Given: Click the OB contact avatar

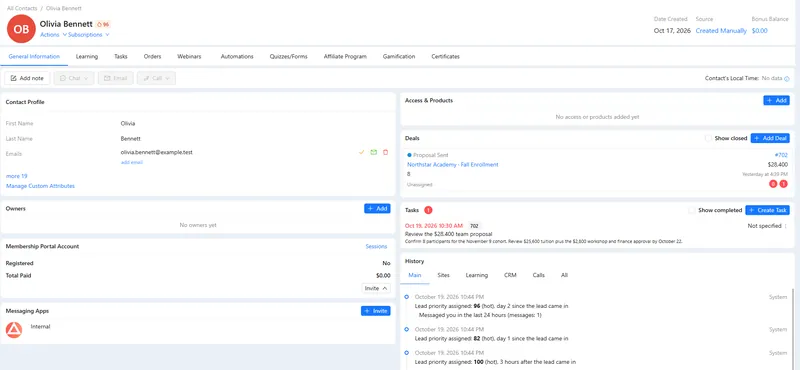Looking at the screenshot, I should click(21, 29).
